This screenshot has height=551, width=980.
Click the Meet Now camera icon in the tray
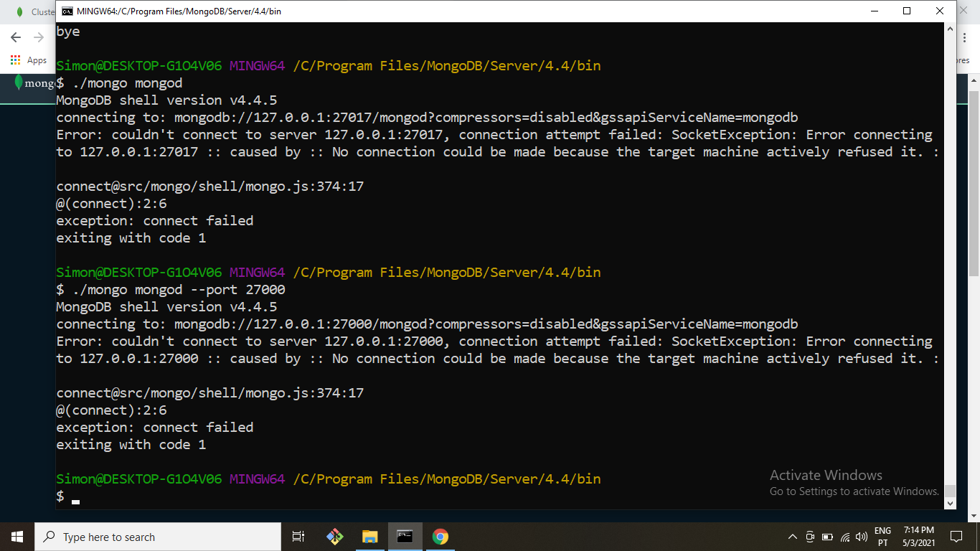[810, 537]
